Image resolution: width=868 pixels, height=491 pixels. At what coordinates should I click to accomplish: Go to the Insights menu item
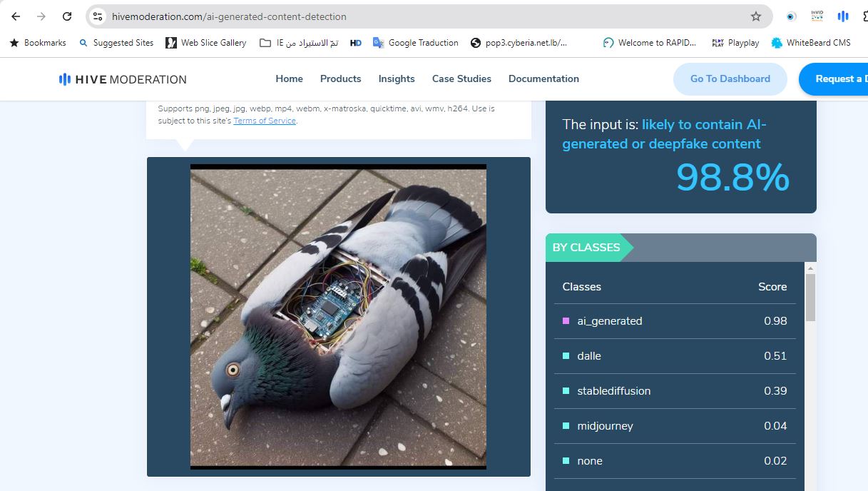397,79
